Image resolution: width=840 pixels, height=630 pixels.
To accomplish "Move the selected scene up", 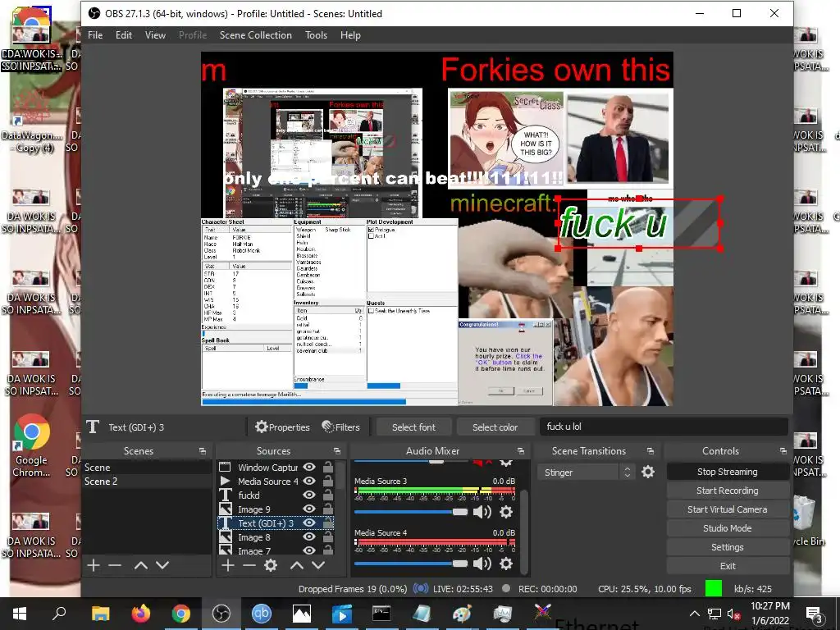I will coord(141,565).
